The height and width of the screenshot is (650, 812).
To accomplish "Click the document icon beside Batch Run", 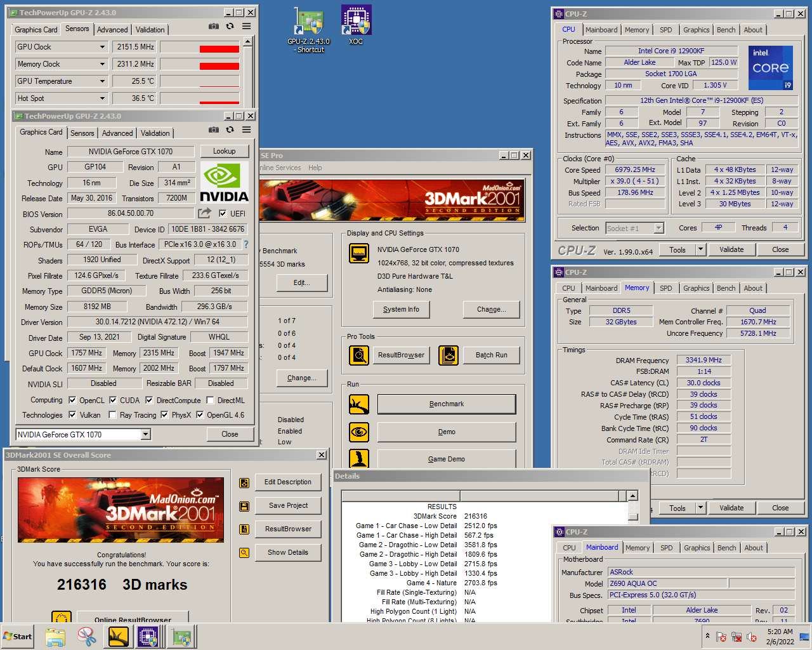I will coord(449,355).
